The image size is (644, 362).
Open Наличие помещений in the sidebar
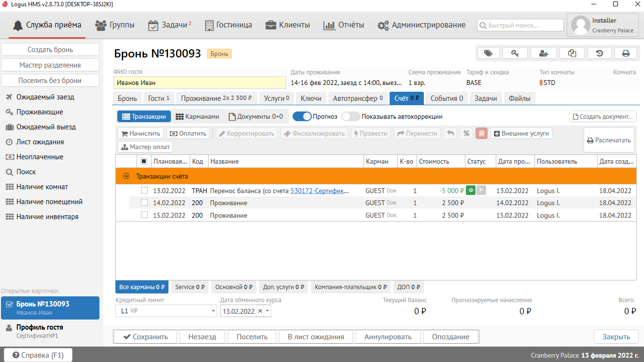click(49, 202)
